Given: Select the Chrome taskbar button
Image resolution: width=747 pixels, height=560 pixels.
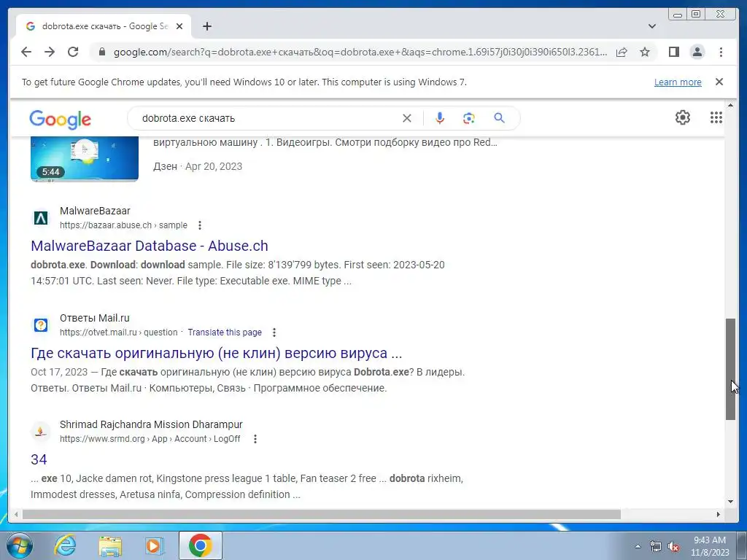Looking at the screenshot, I should pos(200,545).
